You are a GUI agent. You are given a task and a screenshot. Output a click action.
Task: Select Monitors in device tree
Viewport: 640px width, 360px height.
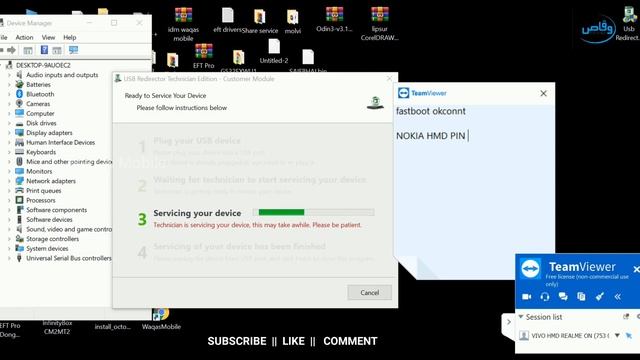click(39, 171)
